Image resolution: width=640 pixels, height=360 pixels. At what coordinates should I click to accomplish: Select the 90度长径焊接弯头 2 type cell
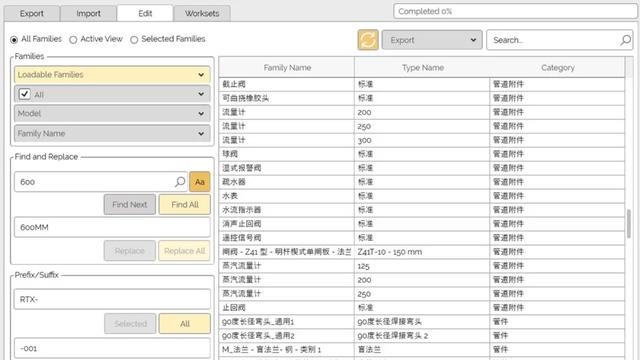[x=422, y=336]
